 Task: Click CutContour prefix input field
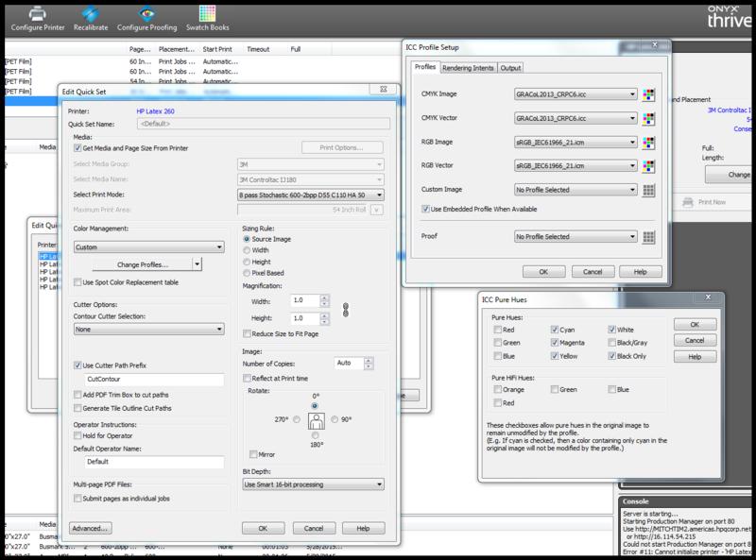[154, 380]
